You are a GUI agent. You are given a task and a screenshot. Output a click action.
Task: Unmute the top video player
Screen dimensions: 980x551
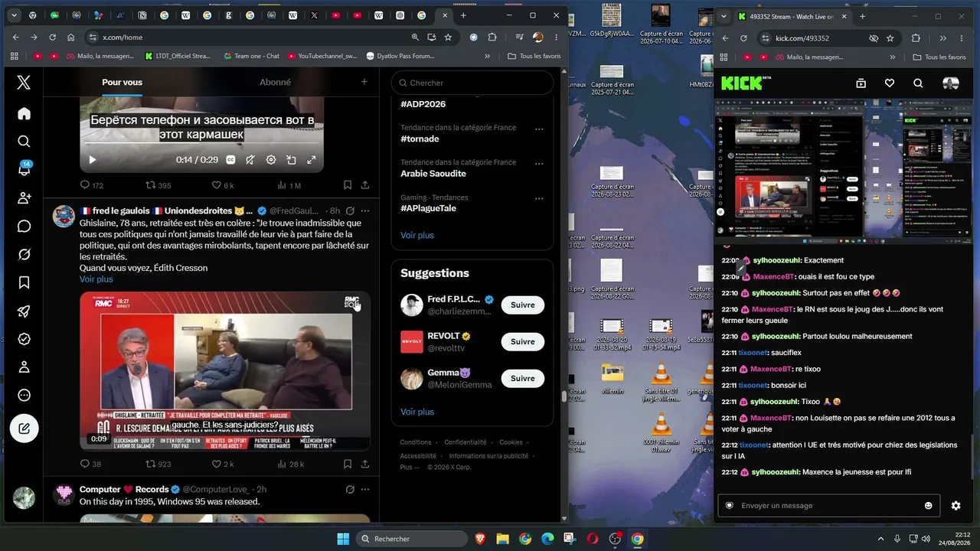click(x=250, y=160)
